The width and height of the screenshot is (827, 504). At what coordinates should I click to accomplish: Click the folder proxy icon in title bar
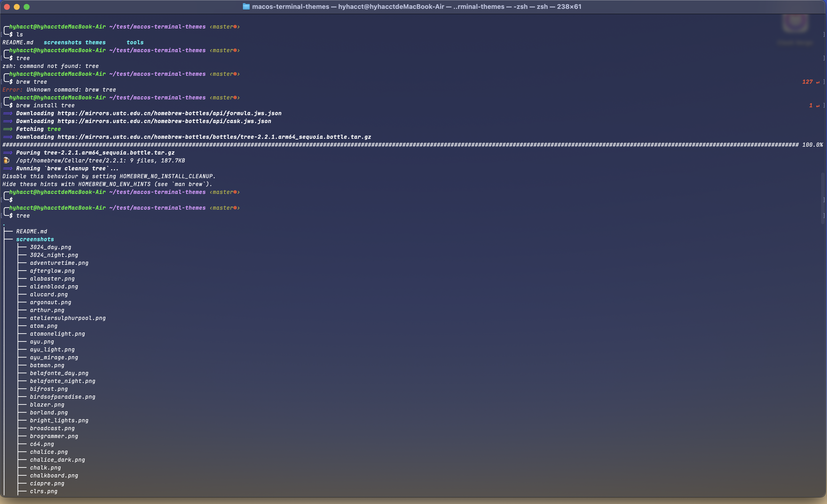tap(246, 7)
